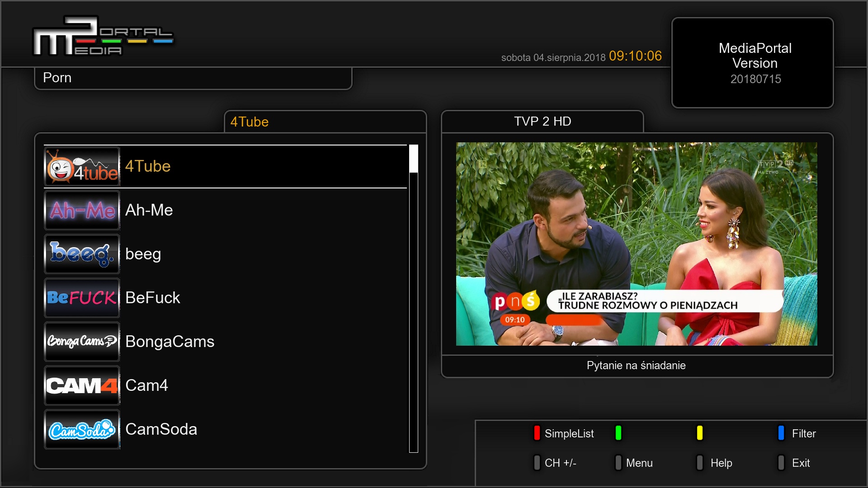Select the CamSoda list entry text

coord(161,429)
